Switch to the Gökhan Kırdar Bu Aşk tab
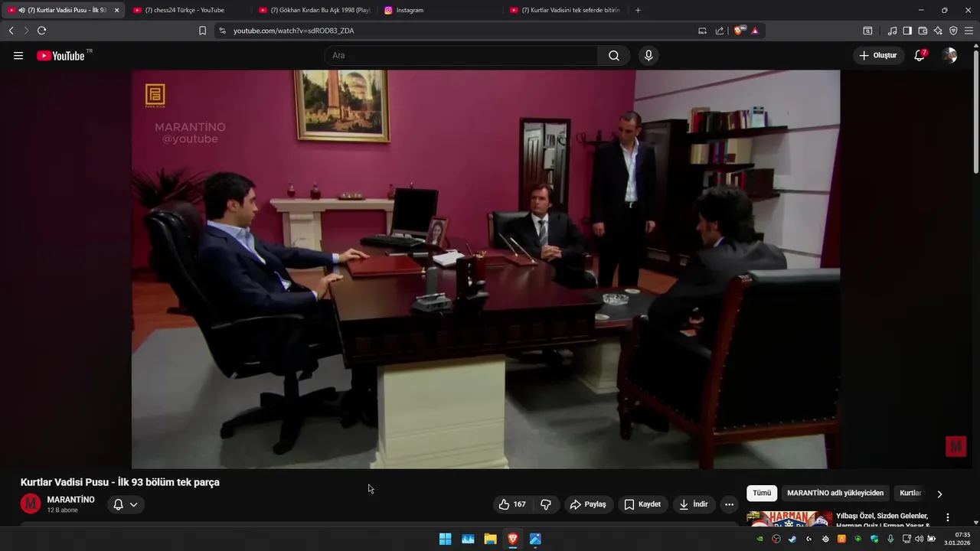 pos(315,10)
